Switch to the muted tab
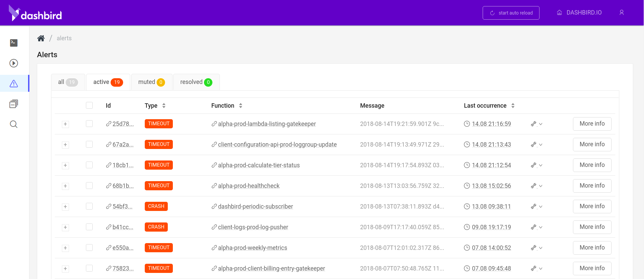 (x=152, y=82)
